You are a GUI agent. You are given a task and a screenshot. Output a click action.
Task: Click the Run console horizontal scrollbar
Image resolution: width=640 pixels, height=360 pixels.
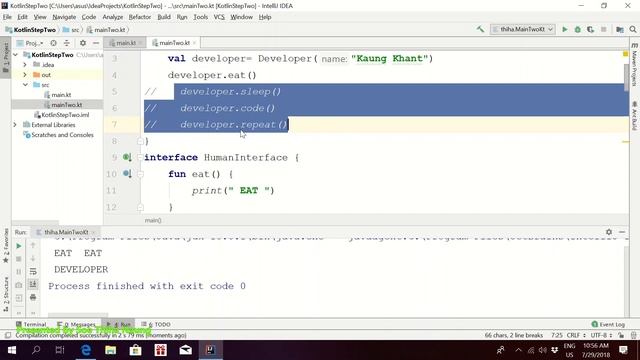[x=78, y=315]
